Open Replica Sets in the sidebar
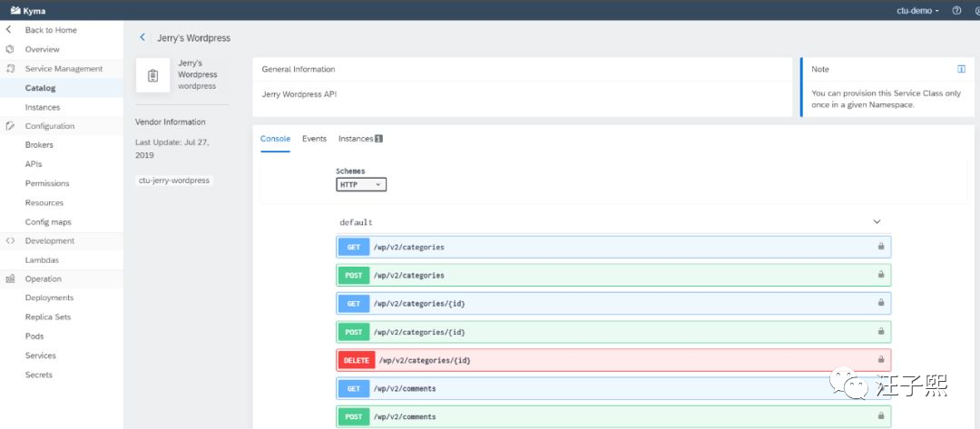The image size is (980, 429). [47, 317]
